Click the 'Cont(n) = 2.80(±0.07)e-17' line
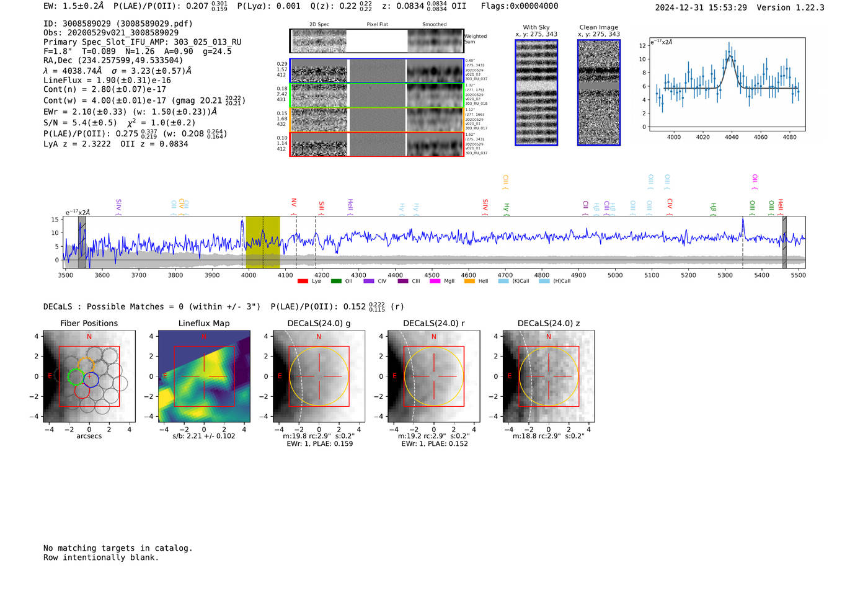The width and height of the screenshot is (868, 591). pos(105,89)
